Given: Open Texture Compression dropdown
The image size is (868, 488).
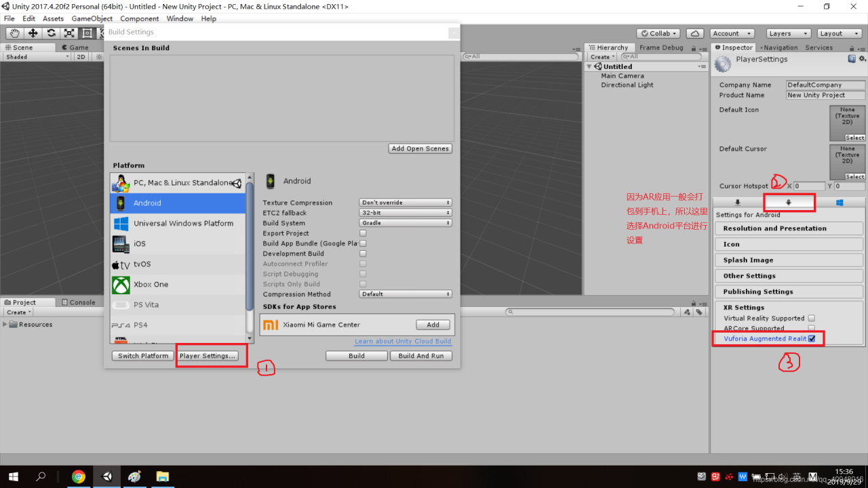Looking at the screenshot, I should click(406, 203).
